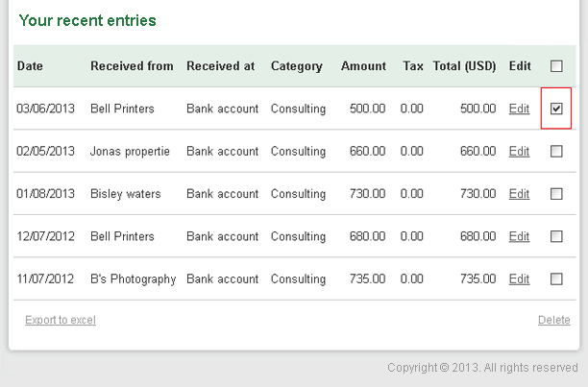
Task: Delete the selected entries
Action: click(x=553, y=320)
